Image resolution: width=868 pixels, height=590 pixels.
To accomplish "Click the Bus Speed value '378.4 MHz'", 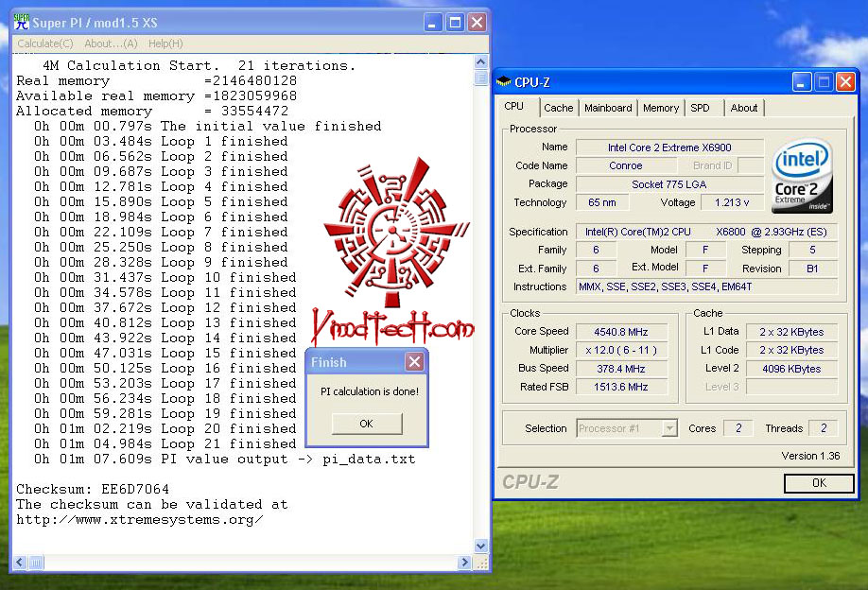I will [x=621, y=369].
